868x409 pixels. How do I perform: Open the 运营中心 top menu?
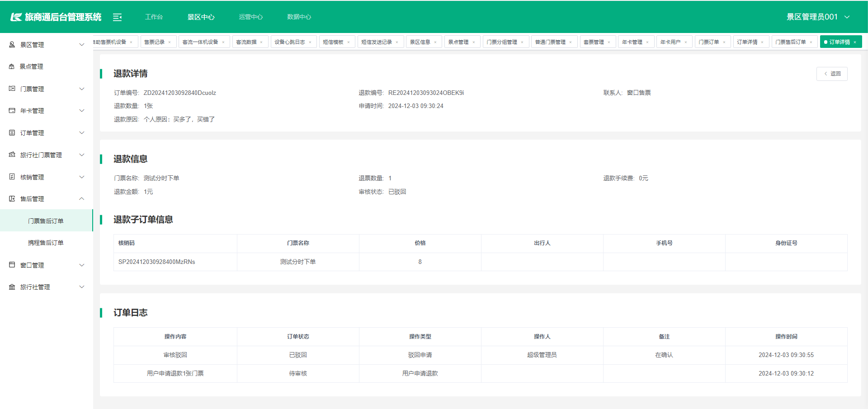(251, 17)
